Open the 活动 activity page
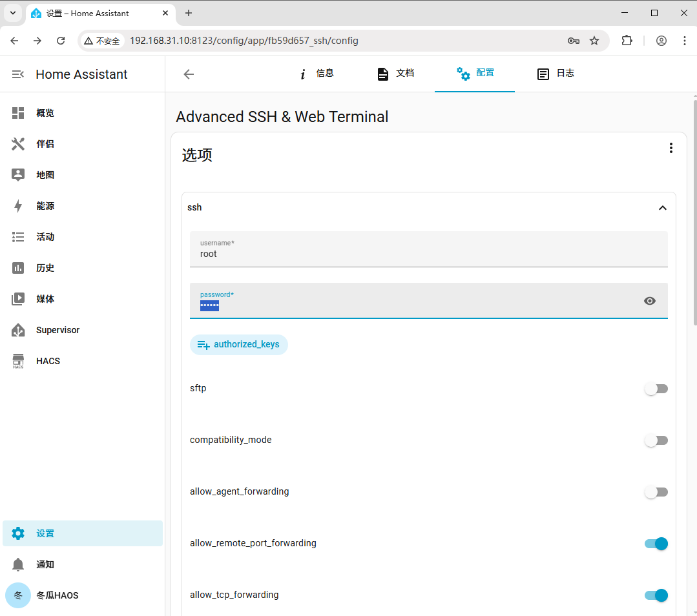697x616 pixels. click(82, 237)
